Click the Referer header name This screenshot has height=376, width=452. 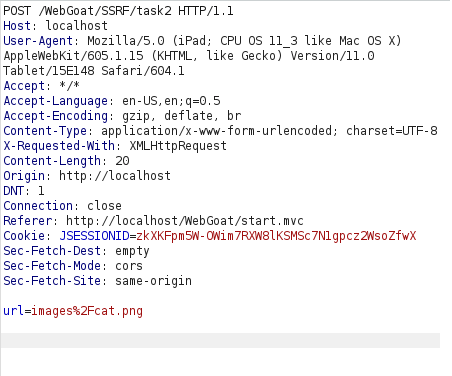pos(27,221)
